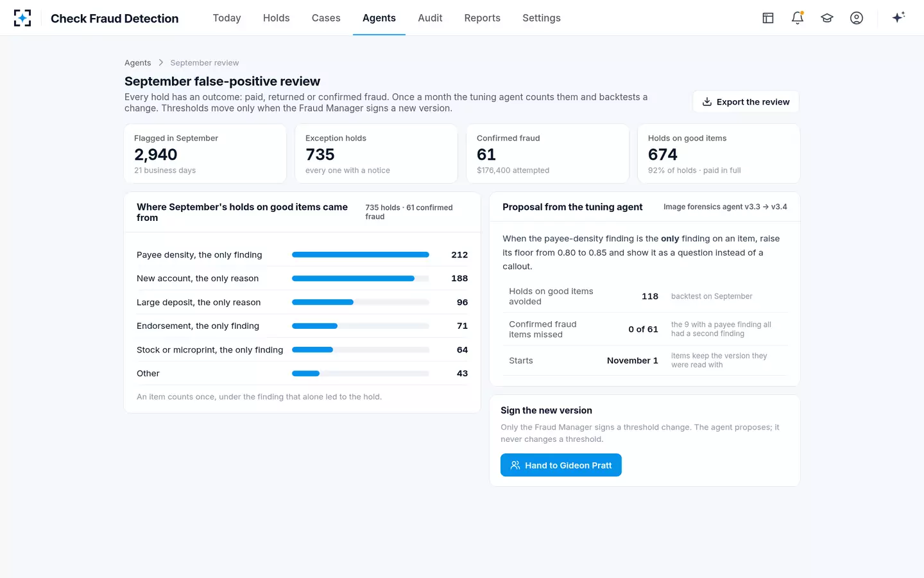Open the user profile icon
This screenshot has height=578, width=924.
pos(857,18)
